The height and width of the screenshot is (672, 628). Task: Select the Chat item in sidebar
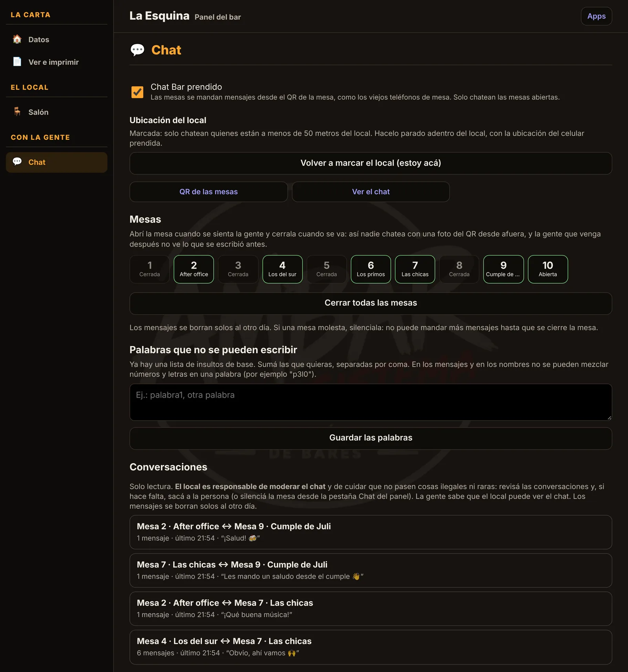coord(57,162)
